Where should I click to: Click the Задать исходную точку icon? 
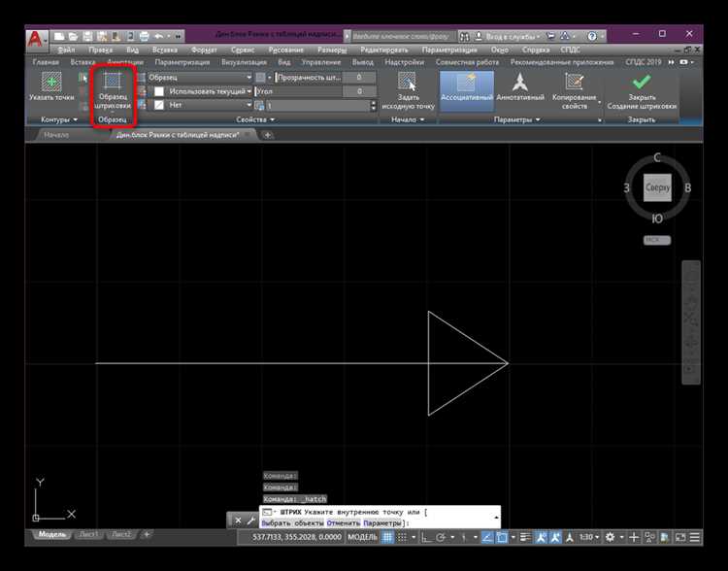407,82
